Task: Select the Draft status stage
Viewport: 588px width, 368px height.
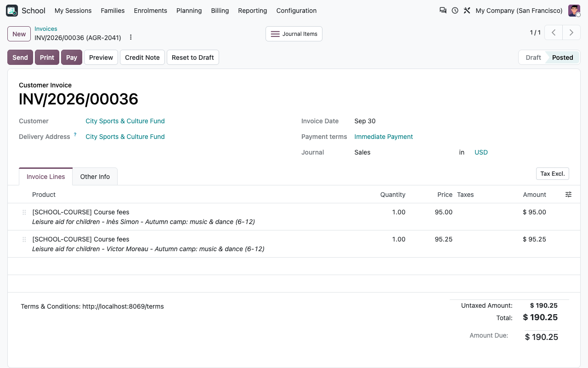Action: tap(533, 57)
